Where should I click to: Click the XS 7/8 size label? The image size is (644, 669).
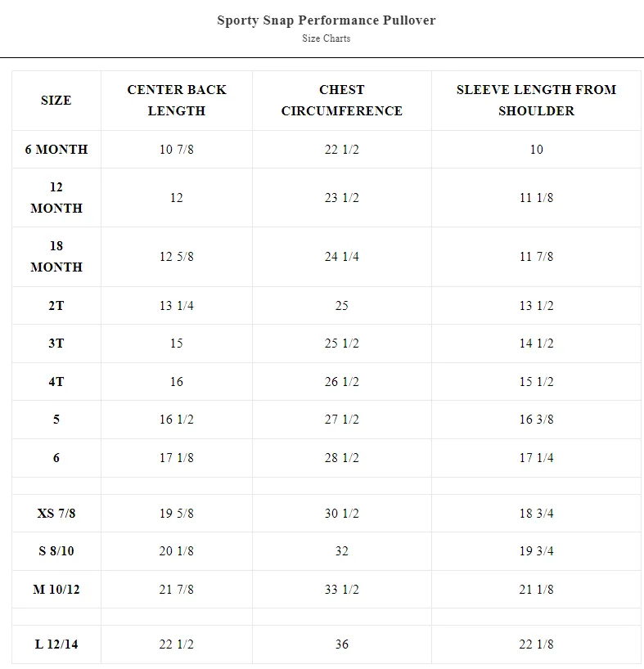pos(56,513)
